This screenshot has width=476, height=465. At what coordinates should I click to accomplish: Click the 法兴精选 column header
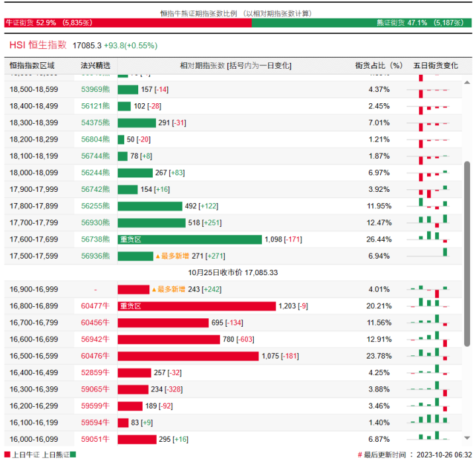(x=95, y=65)
